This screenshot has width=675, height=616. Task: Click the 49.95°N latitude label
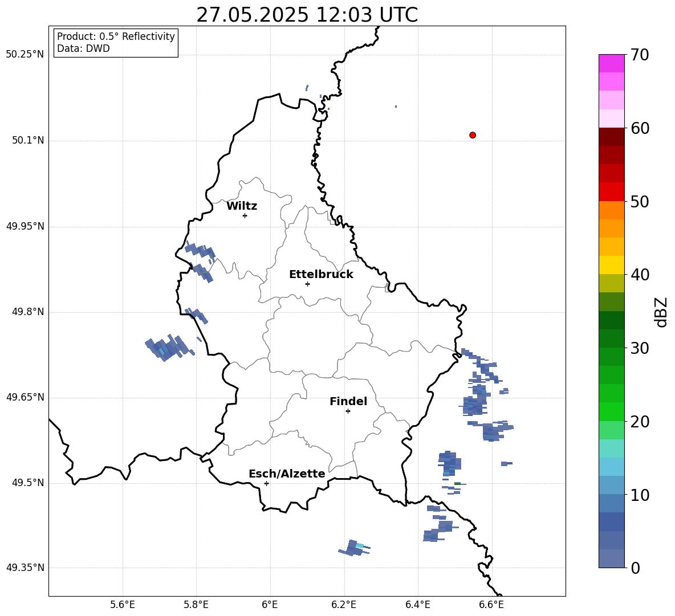(25, 226)
